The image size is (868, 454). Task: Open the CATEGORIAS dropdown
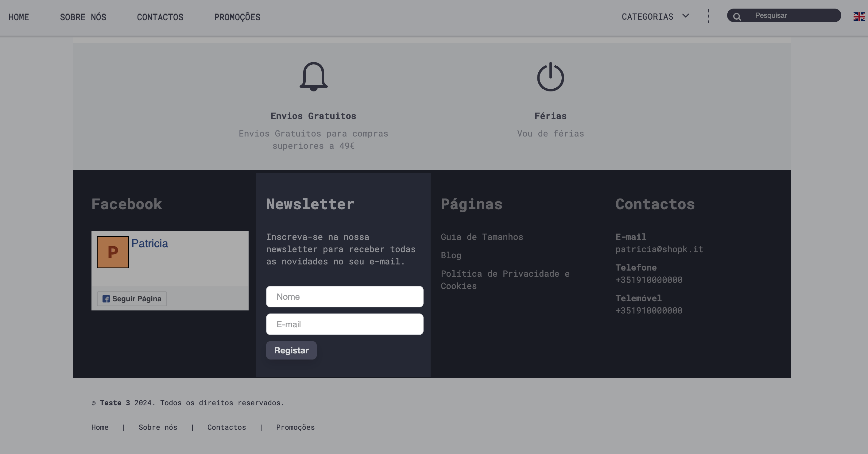point(647,17)
